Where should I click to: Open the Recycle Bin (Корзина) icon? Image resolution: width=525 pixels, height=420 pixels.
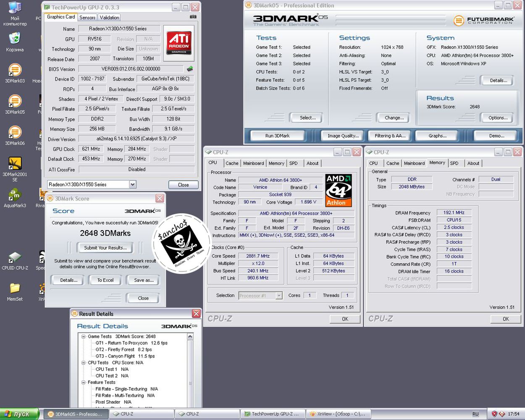coord(15,42)
